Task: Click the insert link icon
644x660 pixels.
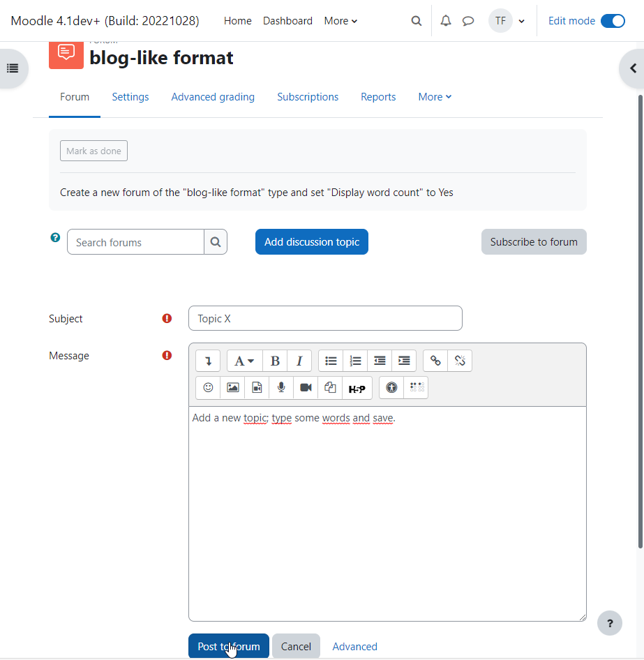Action: 435,361
